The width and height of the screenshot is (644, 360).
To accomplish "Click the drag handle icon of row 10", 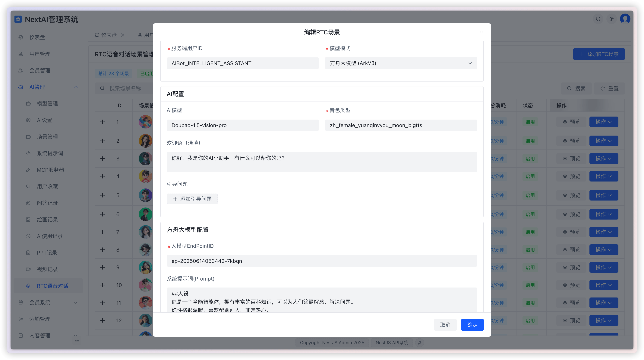I will click(x=103, y=285).
